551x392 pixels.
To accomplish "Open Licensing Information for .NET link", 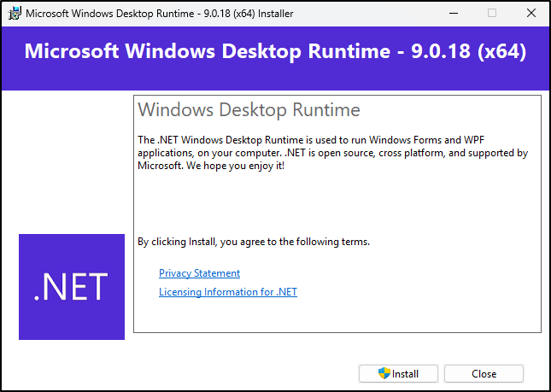I will (x=228, y=292).
